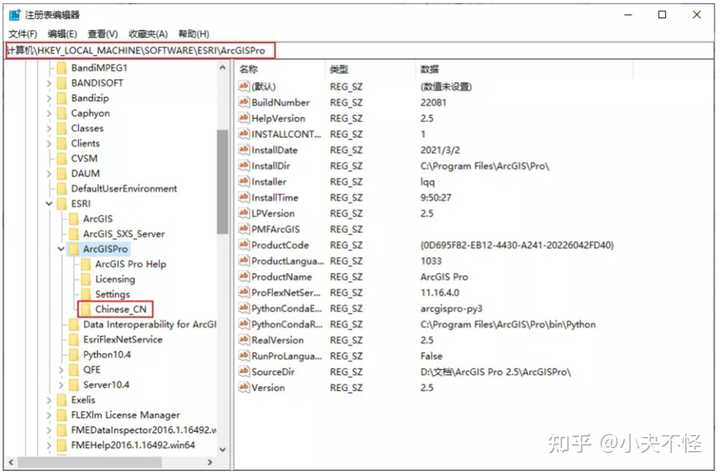720x473 pixels.
Task: Click the InstallDir string value icon
Action: 244,166
